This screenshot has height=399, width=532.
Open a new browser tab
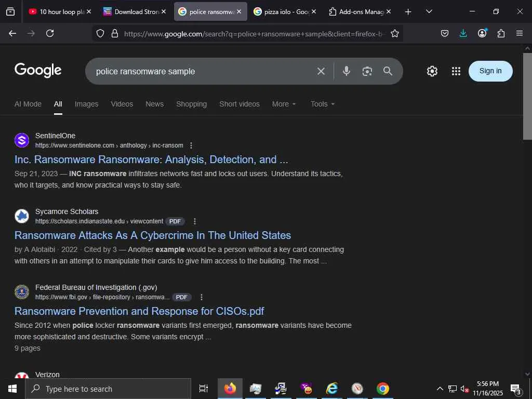tap(408, 12)
